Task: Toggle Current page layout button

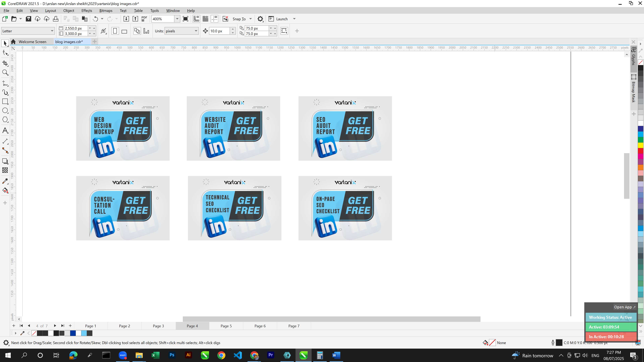Action: pos(146,31)
